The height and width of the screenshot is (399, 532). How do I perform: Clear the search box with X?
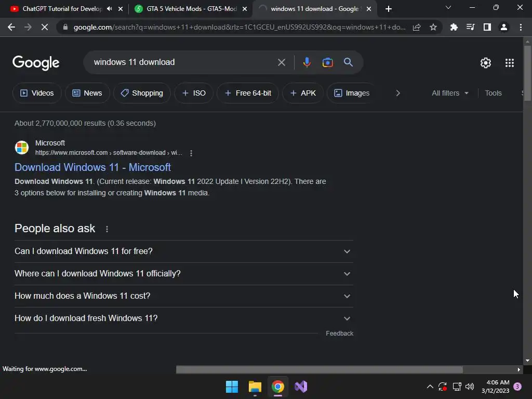tap(281, 62)
